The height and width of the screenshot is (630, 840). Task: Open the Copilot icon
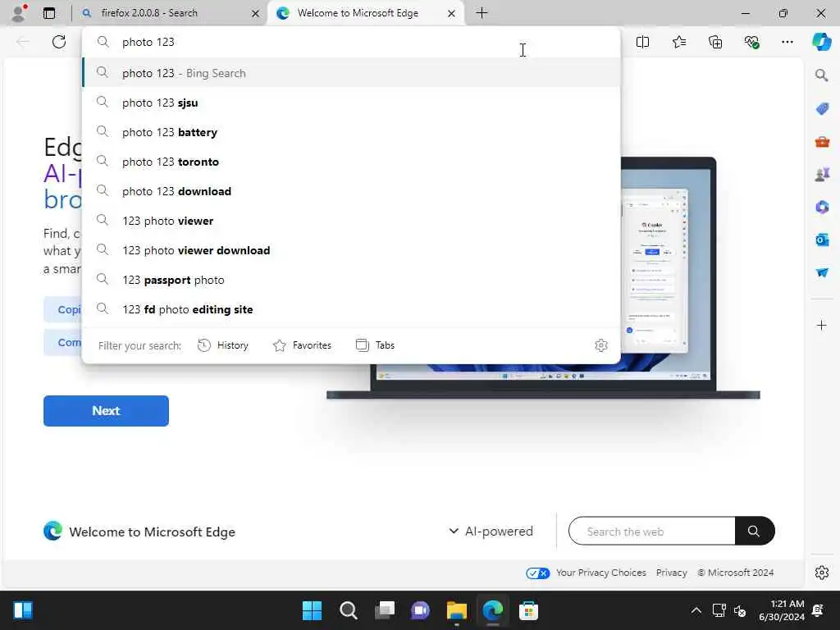[821, 42]
